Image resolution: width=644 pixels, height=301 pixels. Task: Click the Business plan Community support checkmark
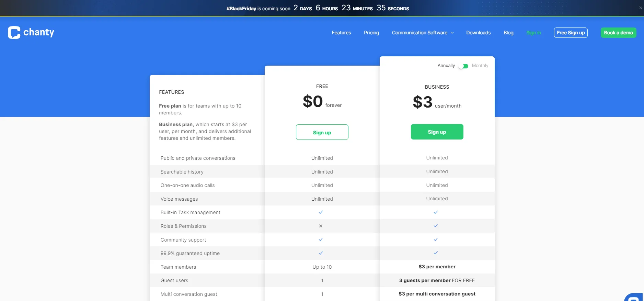tap(436, 239)
